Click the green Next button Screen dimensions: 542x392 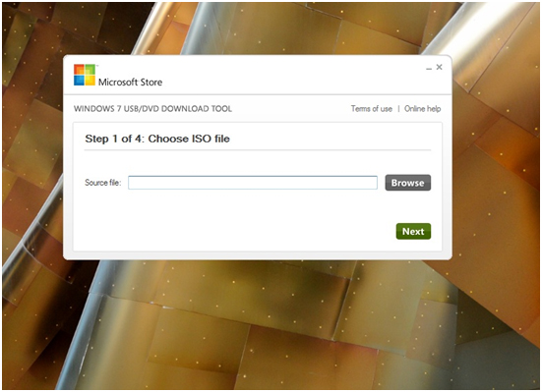[x=413, y=232]
